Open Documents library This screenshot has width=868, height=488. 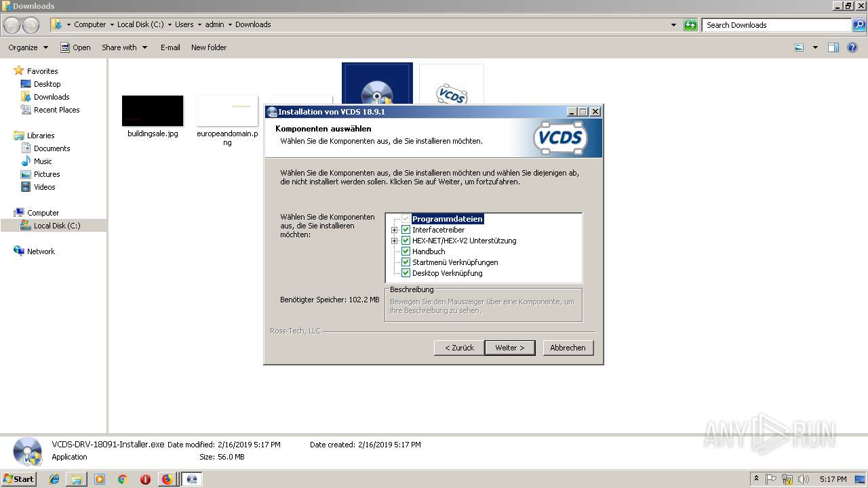pyautogui.click(x=52, y=148)
